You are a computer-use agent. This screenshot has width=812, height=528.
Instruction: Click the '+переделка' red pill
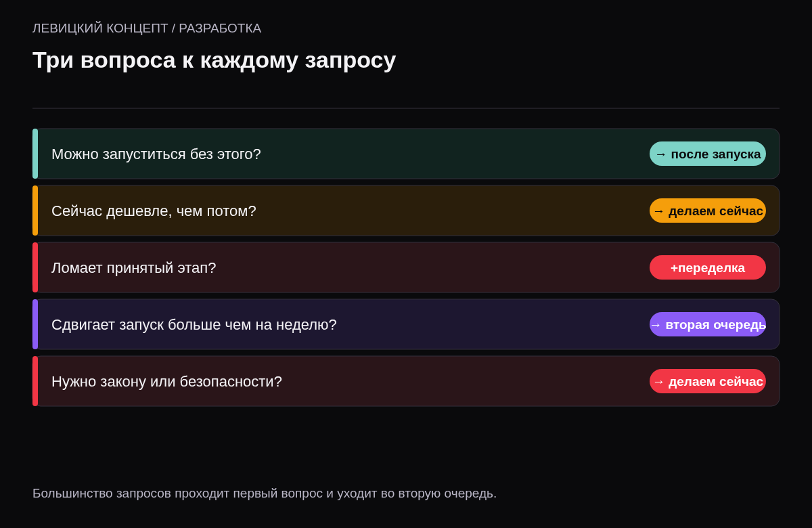(x=708, y=267)
